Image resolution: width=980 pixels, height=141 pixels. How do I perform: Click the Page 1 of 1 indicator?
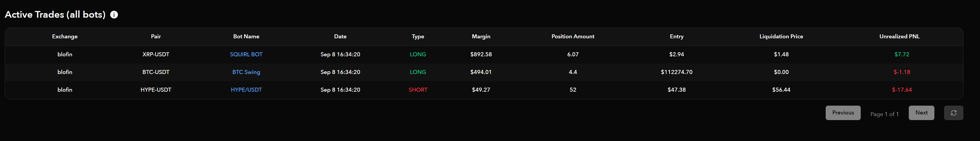tap(885, 114)
